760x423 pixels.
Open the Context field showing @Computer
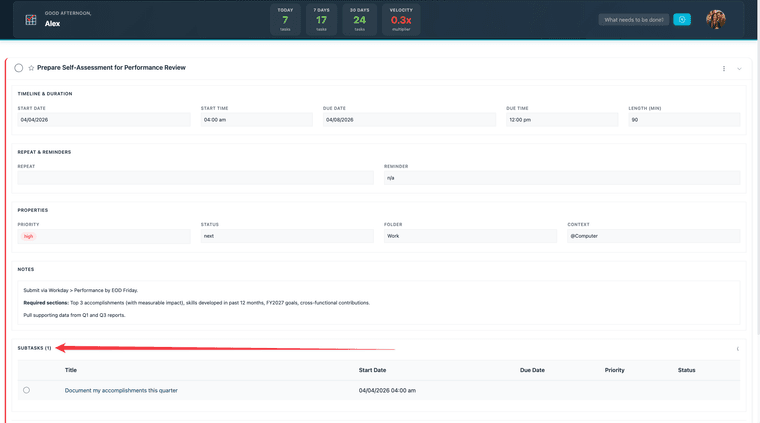click(653, 236)
